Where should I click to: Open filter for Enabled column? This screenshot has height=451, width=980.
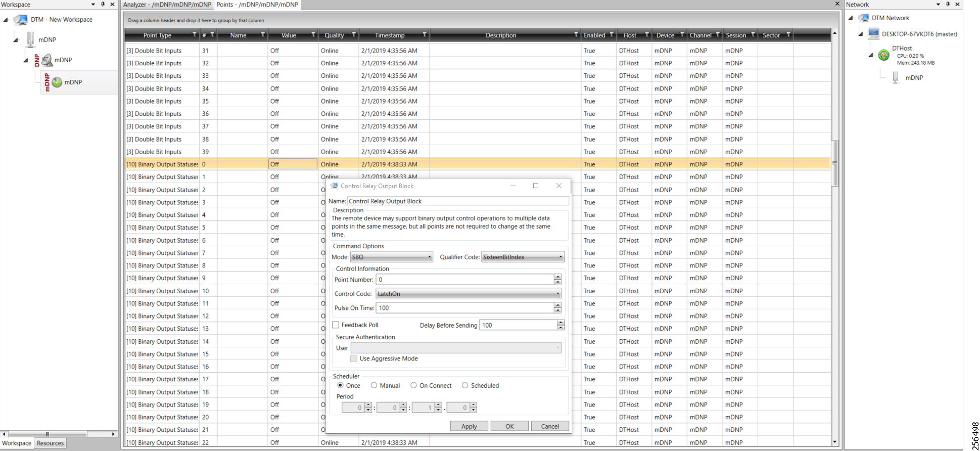[612, 35]
